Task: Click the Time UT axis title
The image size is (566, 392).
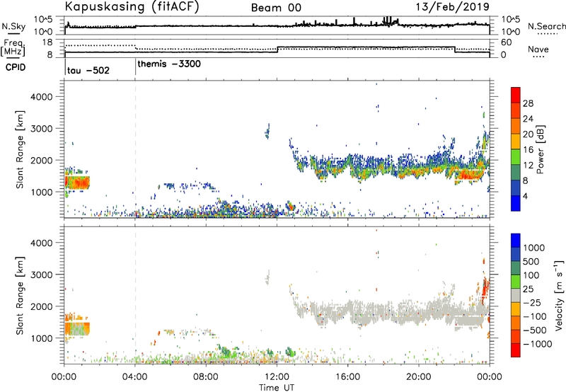Action: click(x=277, y=388)
